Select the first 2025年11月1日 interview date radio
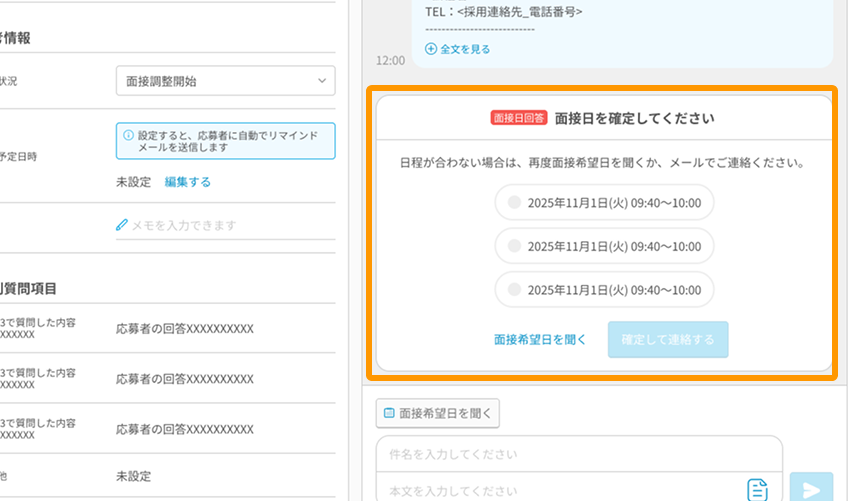Image resolution: width=848 pixels, height=502 pixels. [x=514, y=202]
